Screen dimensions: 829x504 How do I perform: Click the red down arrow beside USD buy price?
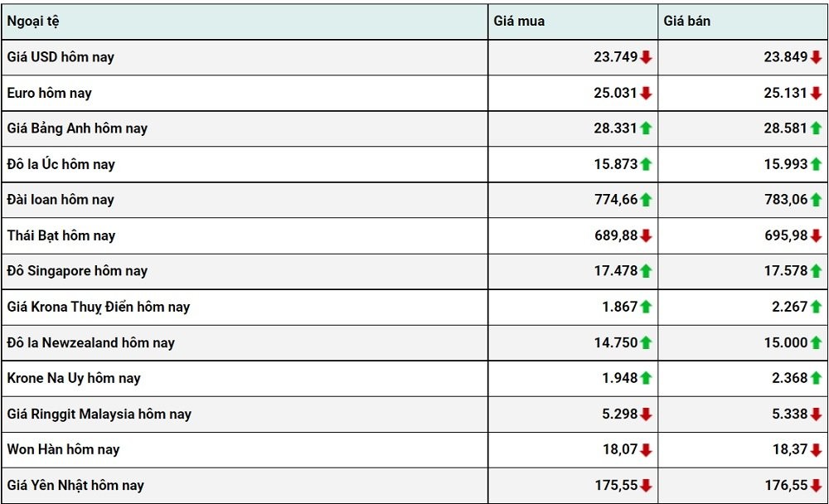tap(646, 57)
